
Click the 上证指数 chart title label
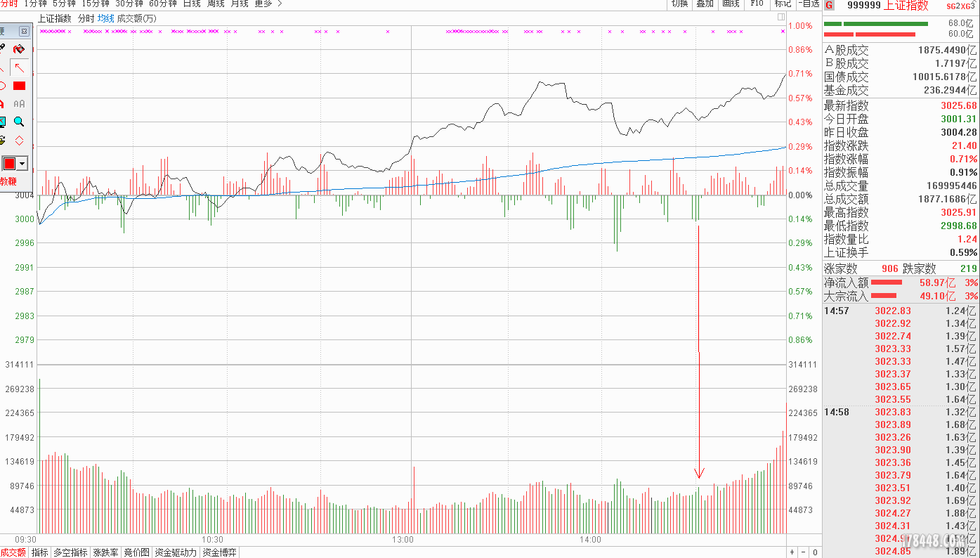coord(54,18)
